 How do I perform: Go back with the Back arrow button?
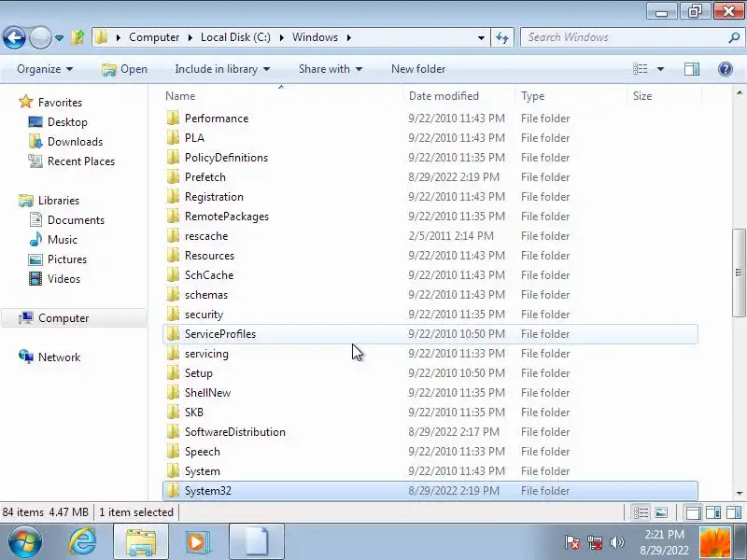[x=14, y=37]
